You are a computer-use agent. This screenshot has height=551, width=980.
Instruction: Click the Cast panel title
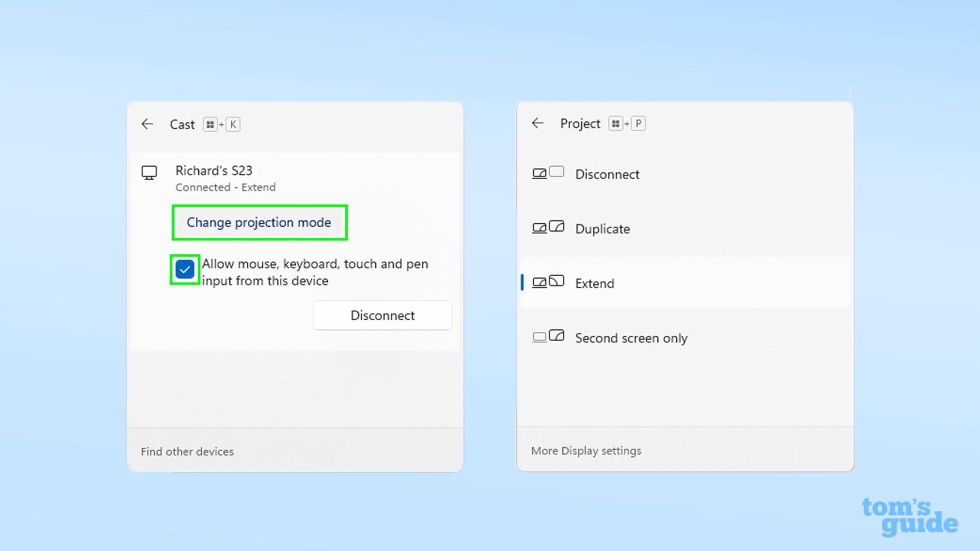coord(182,124)
